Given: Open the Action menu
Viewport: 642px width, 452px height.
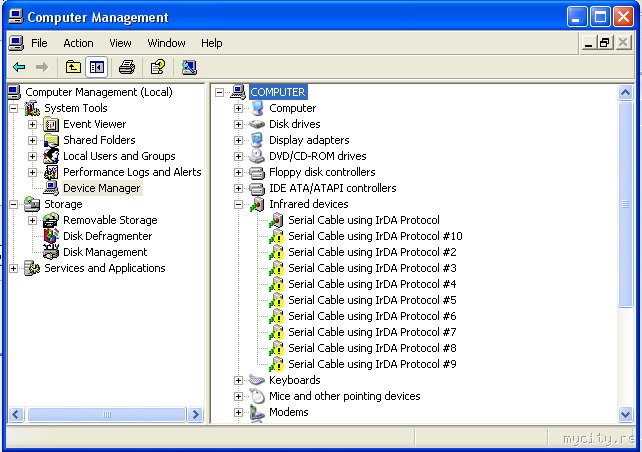Looking at the screenshot, I should (x=78, y=43).
